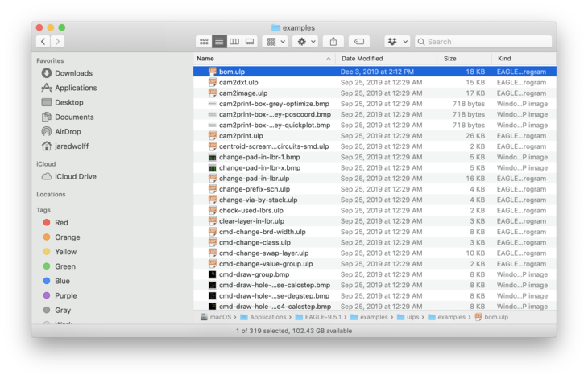The height and width of the screenshot is (379, 588).
Task: Select file cam2print-box-...ey-poscoord.bmp
Action: click(x=375, y=114)
